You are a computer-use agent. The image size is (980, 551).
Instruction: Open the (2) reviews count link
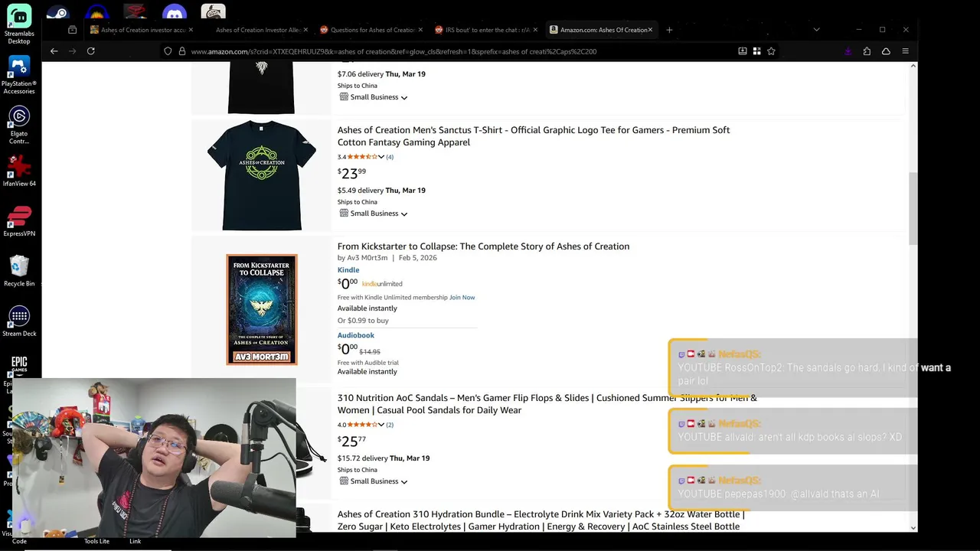click(x=390, y=425)
